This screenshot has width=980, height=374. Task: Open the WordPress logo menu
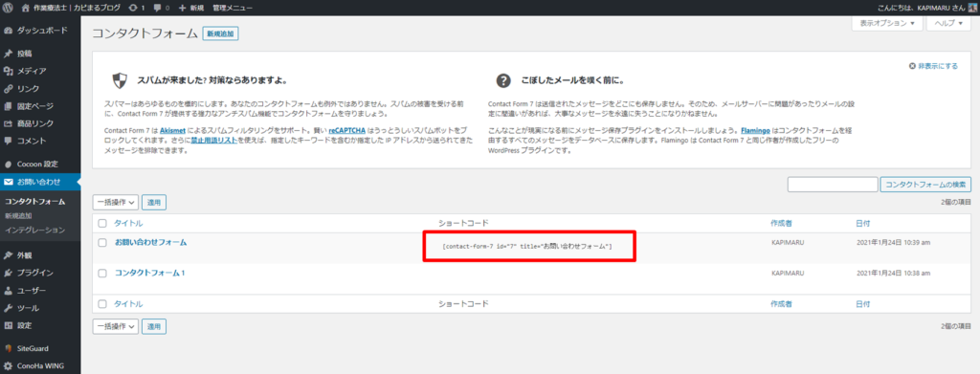[x=8, y=8]
